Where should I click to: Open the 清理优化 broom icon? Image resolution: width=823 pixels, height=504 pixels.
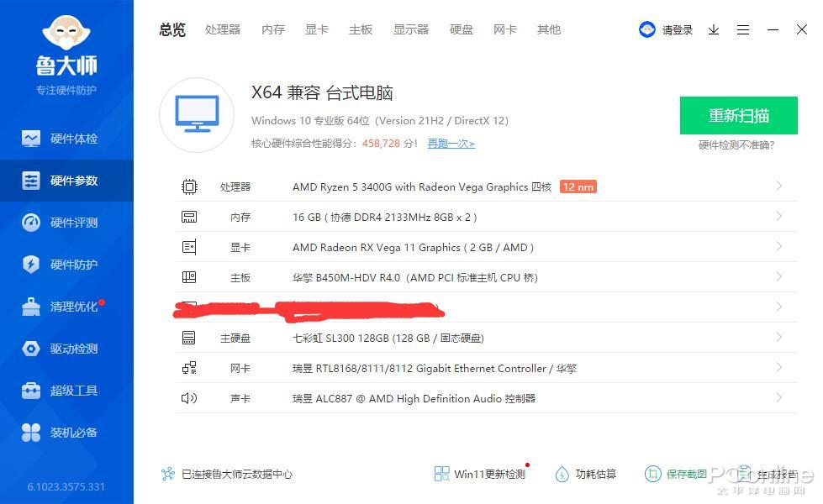point(31,307)
